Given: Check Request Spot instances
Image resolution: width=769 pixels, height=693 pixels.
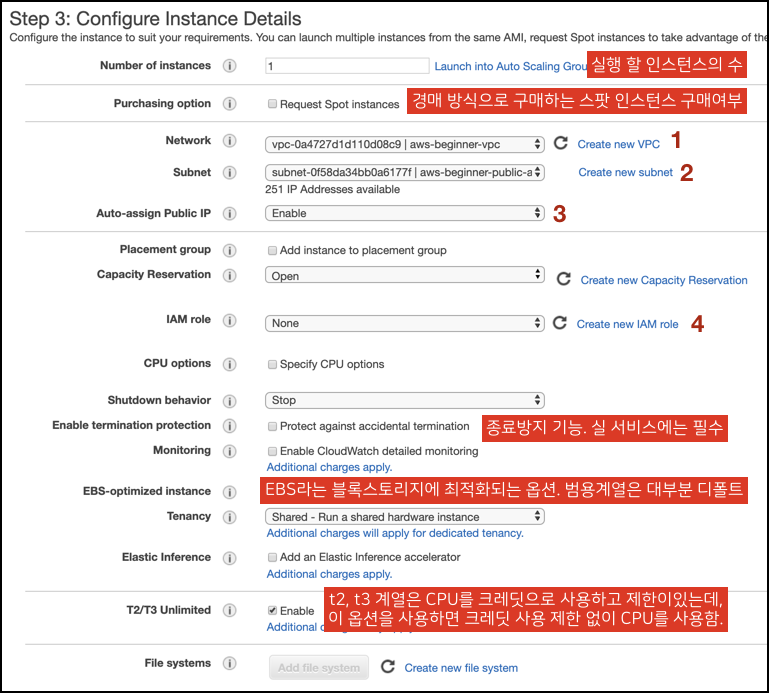Looking at the screenshot, I should tap(272, 104).
